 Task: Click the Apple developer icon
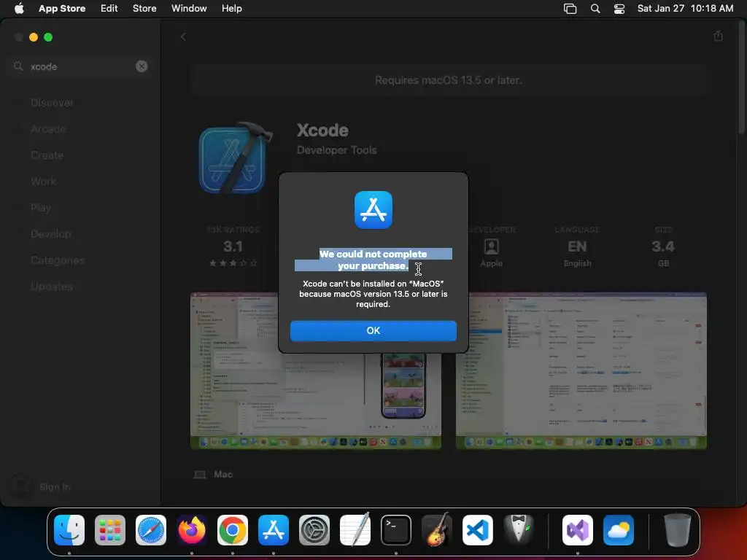491,246
